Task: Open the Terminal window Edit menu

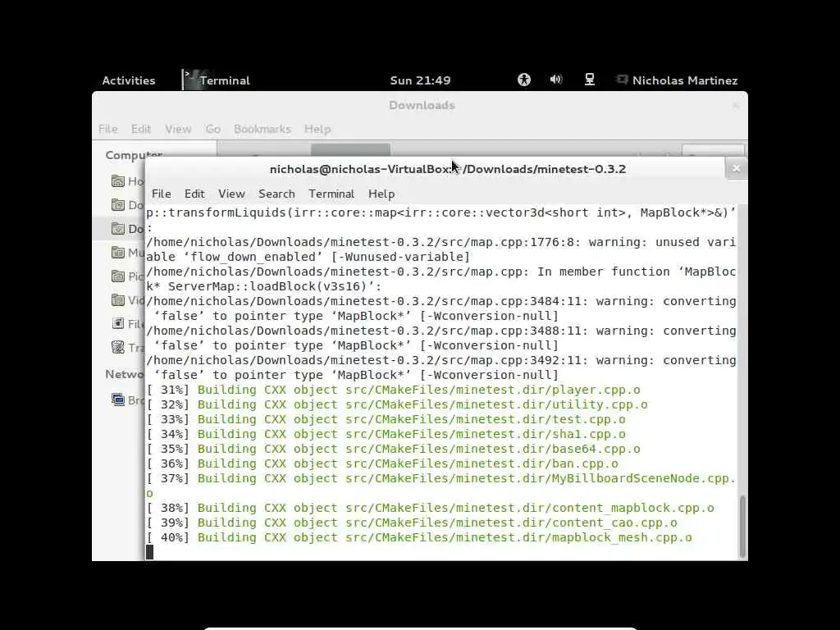Action: (194, 194)
